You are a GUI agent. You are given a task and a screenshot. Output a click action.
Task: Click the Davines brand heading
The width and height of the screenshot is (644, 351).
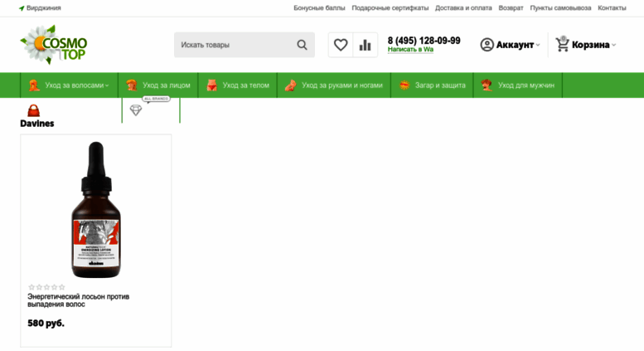[37, 124]
